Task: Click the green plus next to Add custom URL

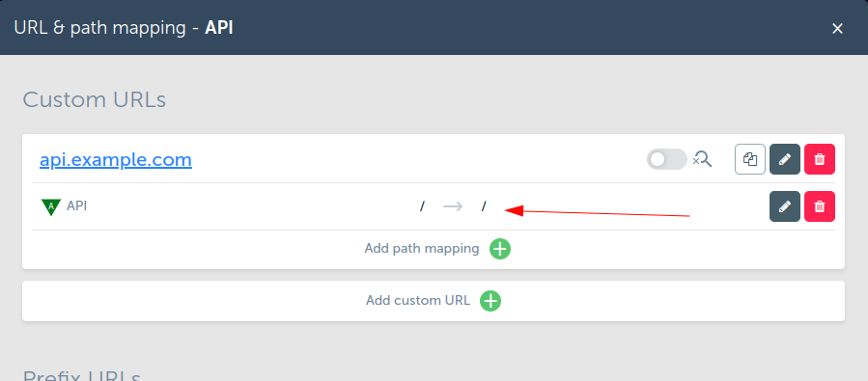Action: [x=490, y=301]
